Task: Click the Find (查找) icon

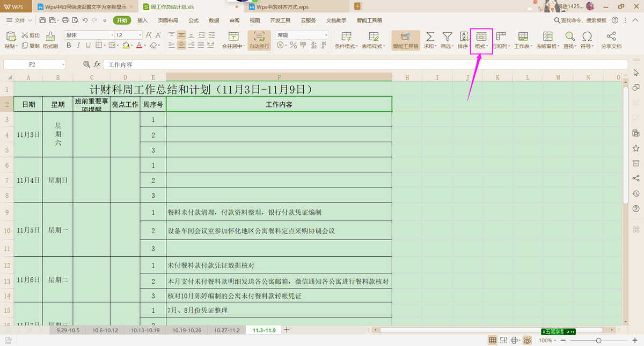Action: tap(569, 36)
